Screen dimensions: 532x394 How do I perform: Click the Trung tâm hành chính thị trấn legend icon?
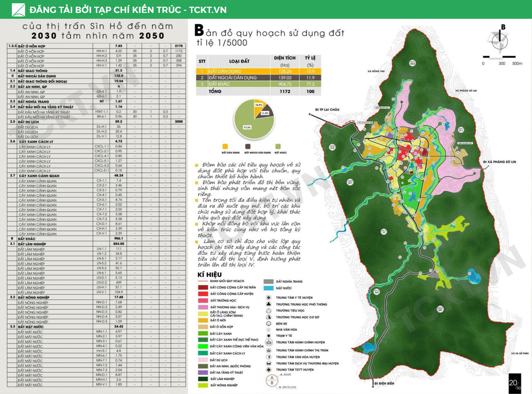268,350
